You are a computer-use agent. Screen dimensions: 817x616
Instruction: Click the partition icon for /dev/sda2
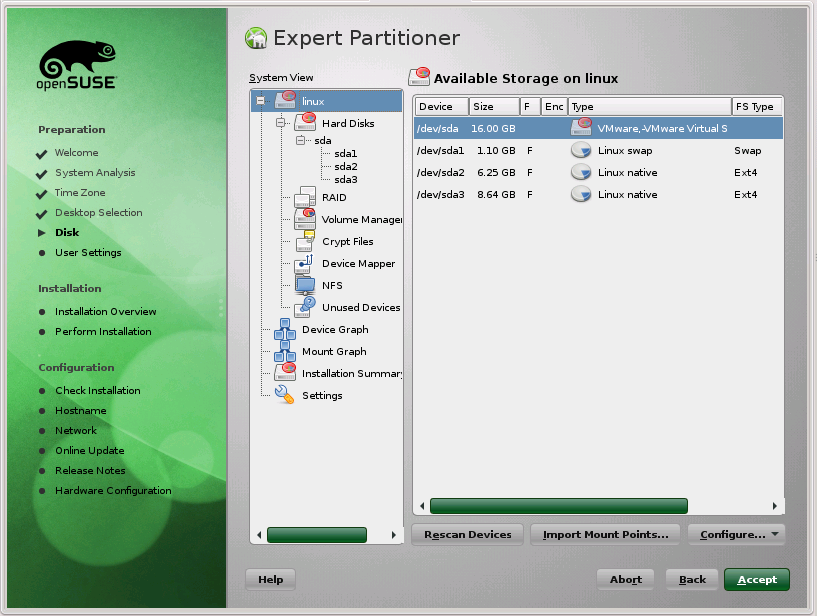[580, 172]
